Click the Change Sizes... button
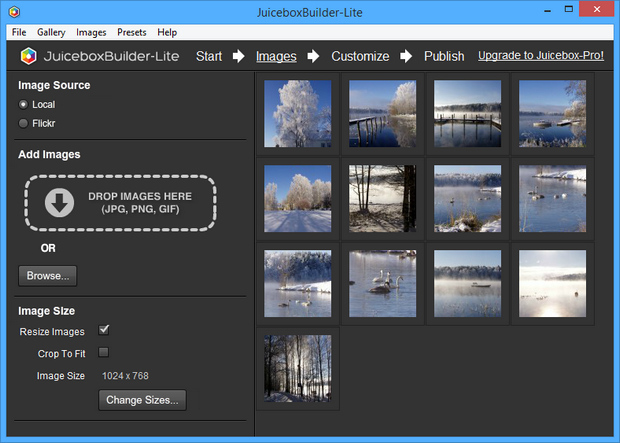This screenshot has width=620, height=443. click(142, 400)
